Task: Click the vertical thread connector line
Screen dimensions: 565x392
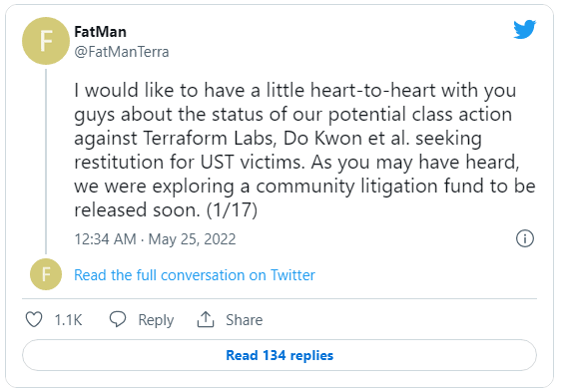Action: (46, 162)
